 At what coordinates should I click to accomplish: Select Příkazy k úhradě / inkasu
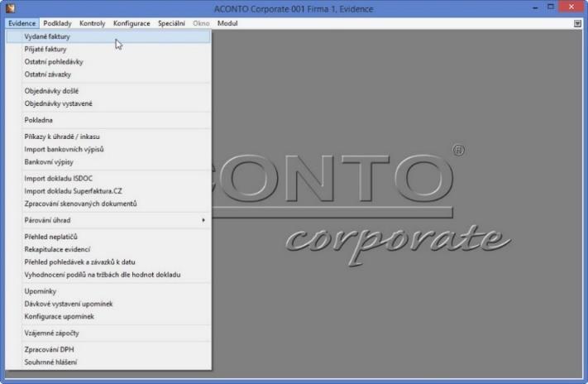[108, 137]
